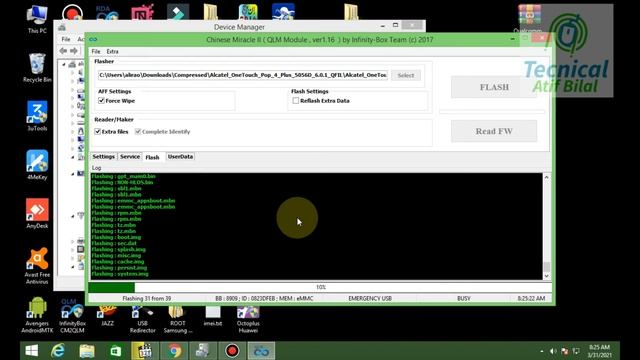This screenshot has width=640, height=360.
Task: Click the log scrollbar thumb
Action: [x=547, y=267]
